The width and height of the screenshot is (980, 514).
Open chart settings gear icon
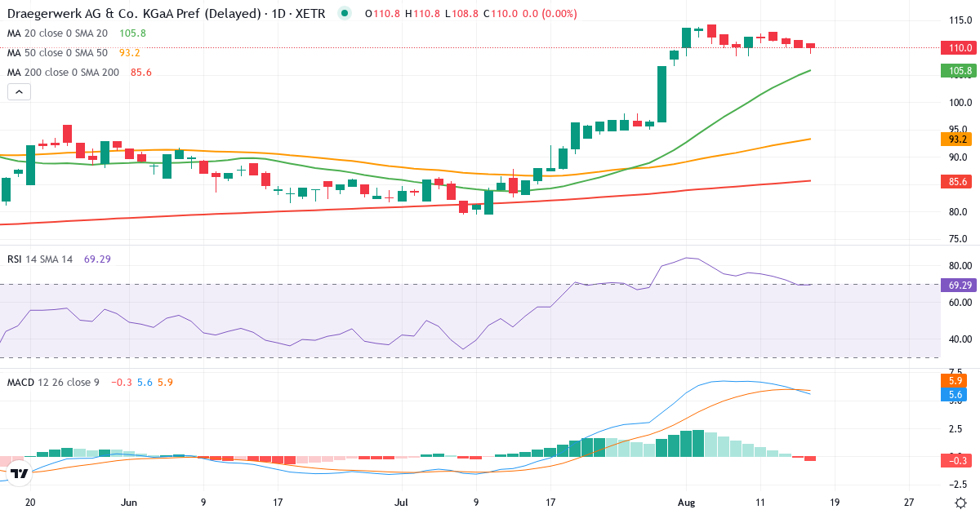point(960,501)
